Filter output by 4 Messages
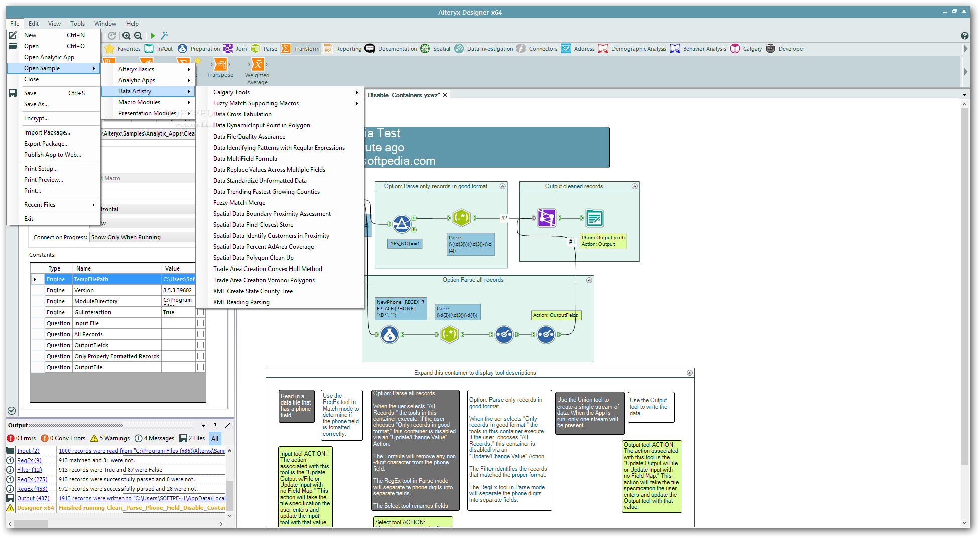The width and height of the screenshot is (980, 538). [x=154, y=438]
